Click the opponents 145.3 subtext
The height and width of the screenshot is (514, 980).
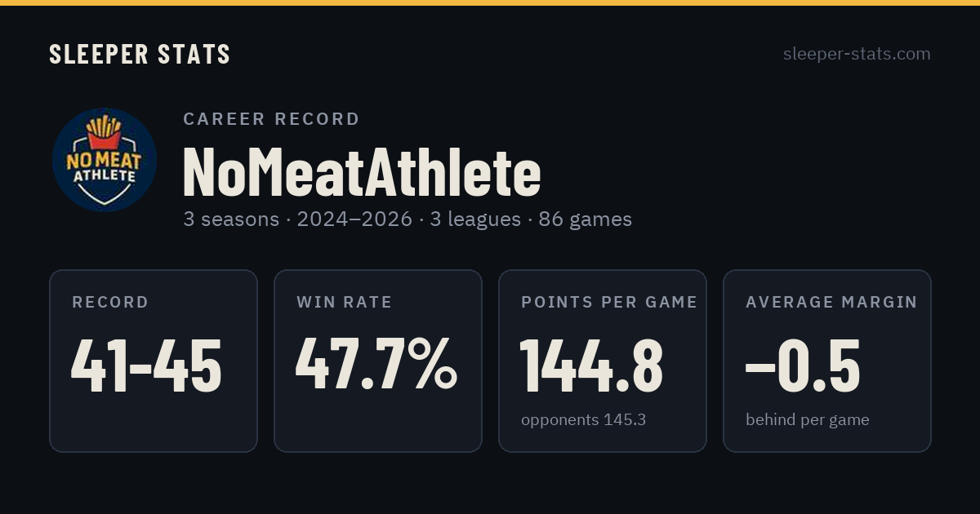[584, 420]
